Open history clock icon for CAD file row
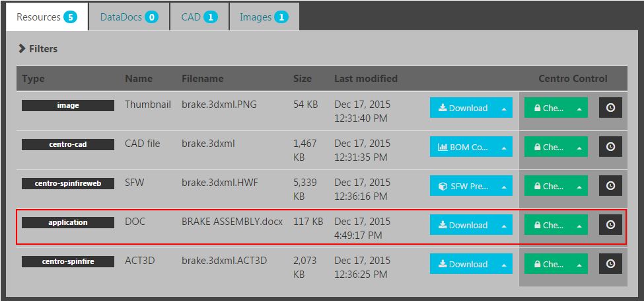 (x=610, y=147)
